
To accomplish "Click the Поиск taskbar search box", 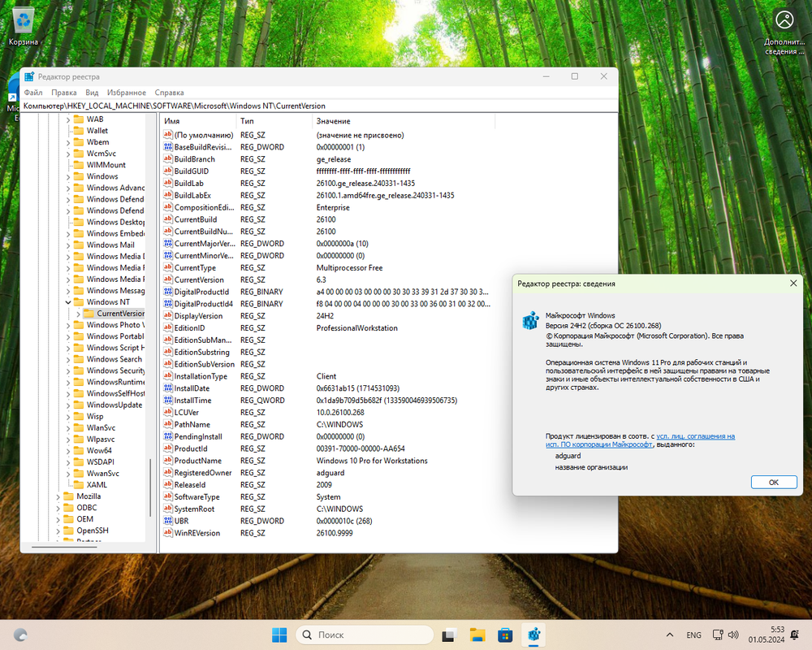I will tap(365, 635).
